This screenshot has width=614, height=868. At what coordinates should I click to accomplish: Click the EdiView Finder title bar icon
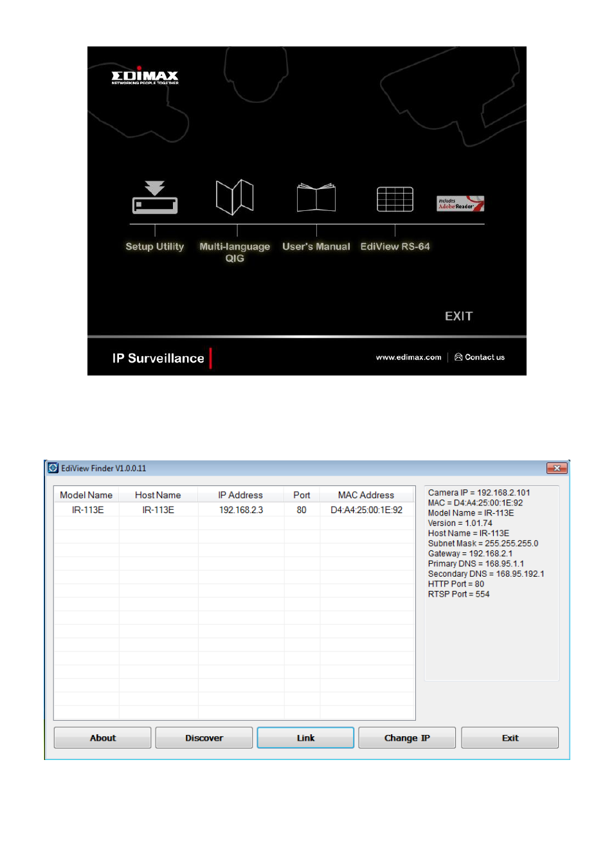(53, 468)
